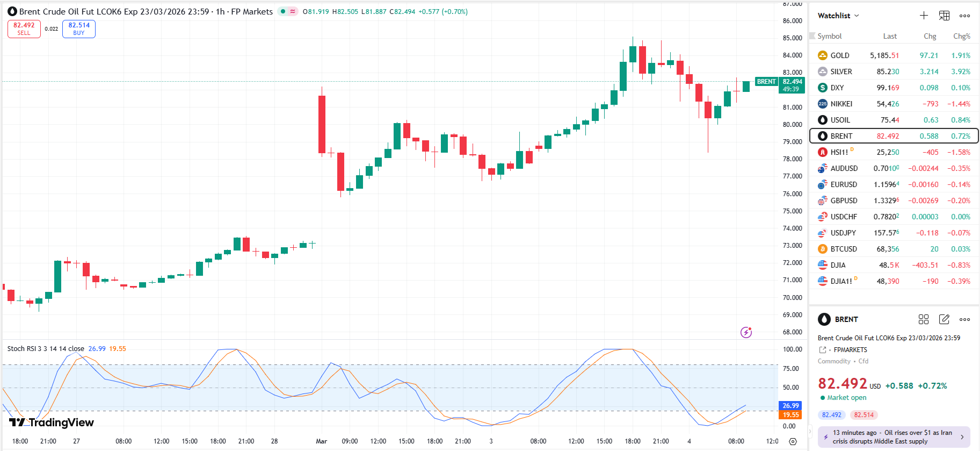Screen dimensions: 980x451
Task: Click the edit note icon for BRENT
Action: 944,319
